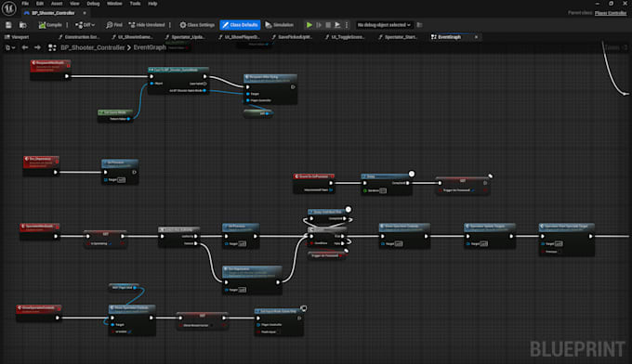
Task: Open the Help menu
Action: point(152,4)
